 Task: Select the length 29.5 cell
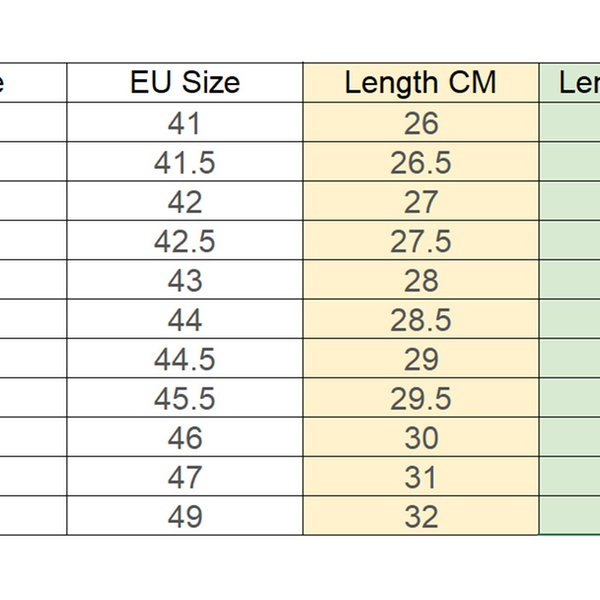pyautogui.click(x=420, y=398)
